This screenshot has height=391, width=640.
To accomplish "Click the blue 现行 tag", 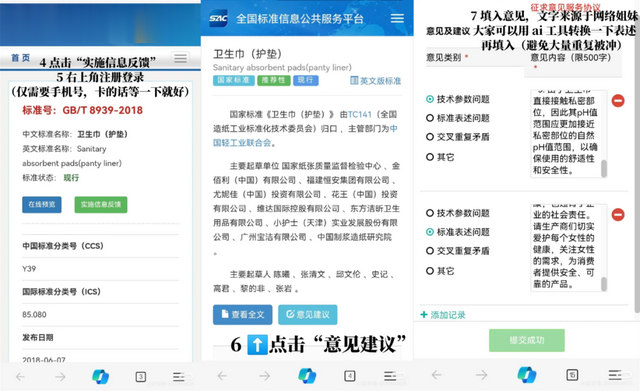I will pyautogui.click(x=305, y=80).
